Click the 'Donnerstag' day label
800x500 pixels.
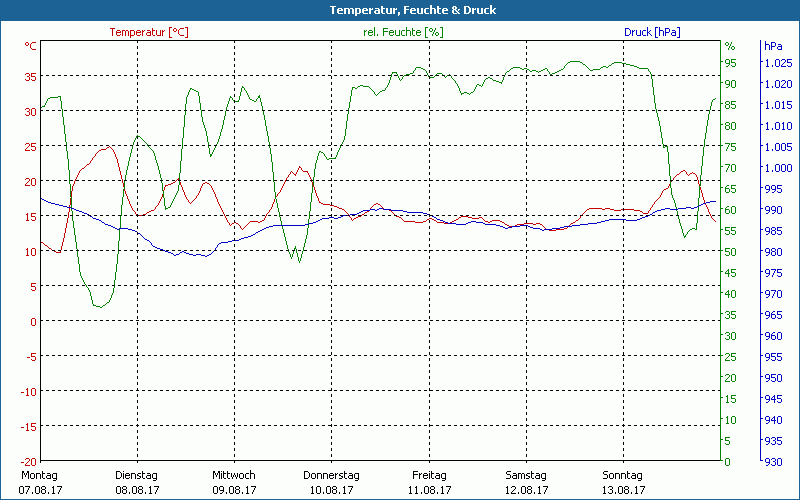(x=331, y=475)
